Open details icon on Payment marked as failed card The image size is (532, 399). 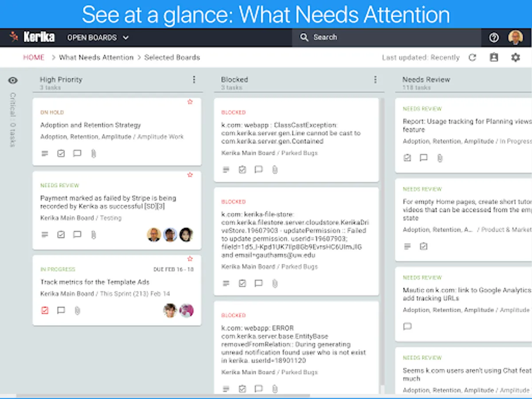pos(45,235)
